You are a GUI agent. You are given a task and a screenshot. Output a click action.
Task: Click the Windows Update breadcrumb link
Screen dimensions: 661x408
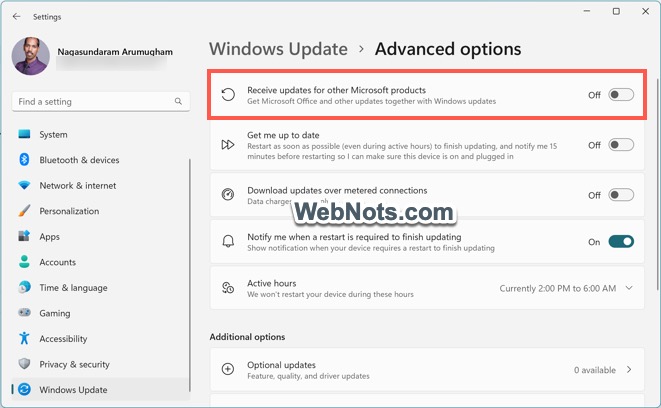click(278, 49)
